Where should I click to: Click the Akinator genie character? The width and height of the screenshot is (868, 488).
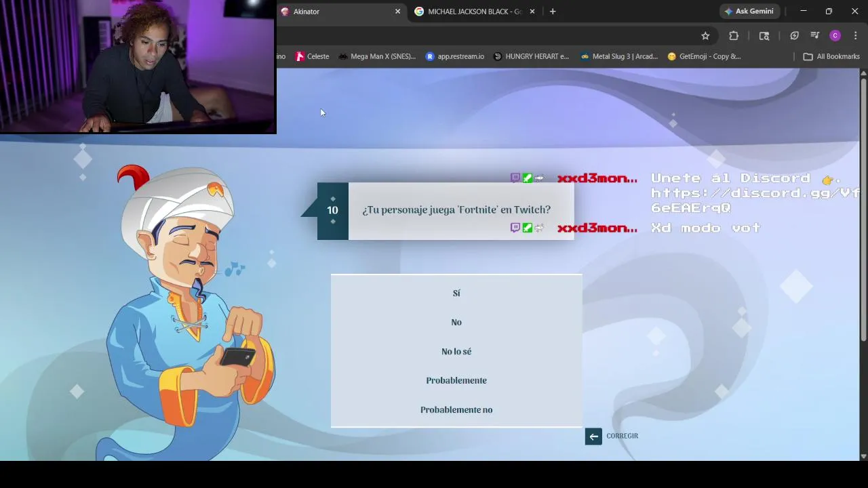(x=190, y=312)
